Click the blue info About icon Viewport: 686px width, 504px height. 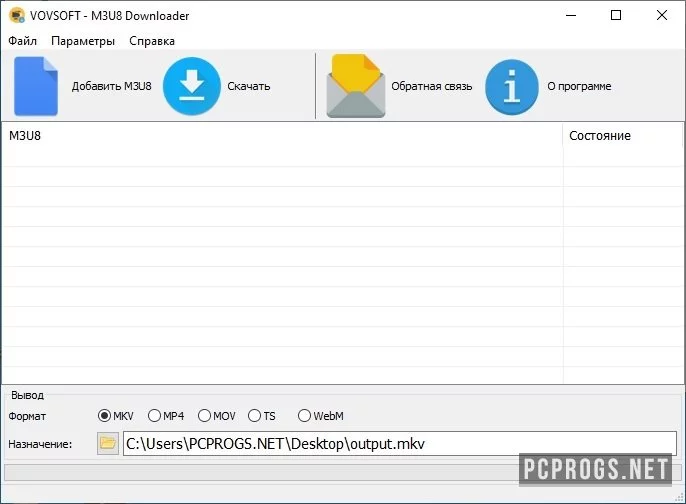pyautogui.click(x=511, y=87)
